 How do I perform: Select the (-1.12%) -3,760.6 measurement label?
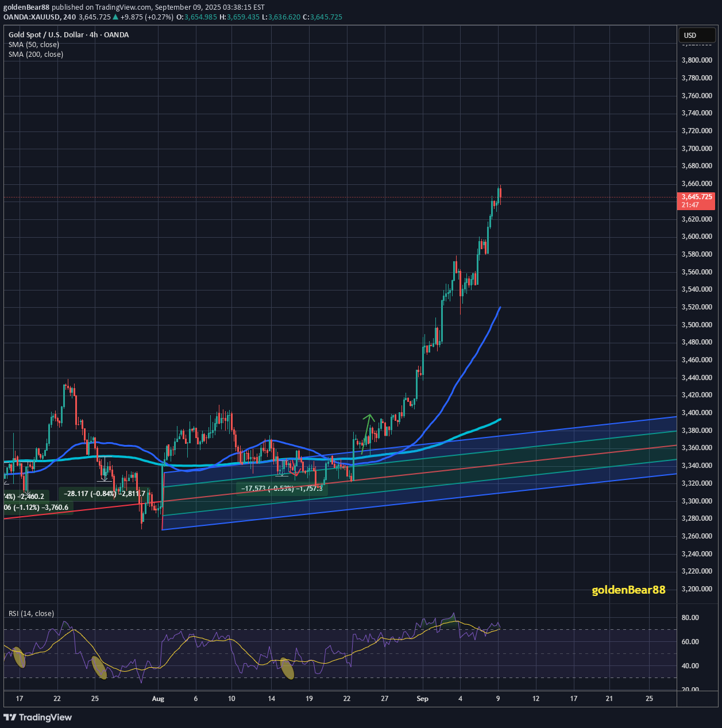[x=39, y=508]
